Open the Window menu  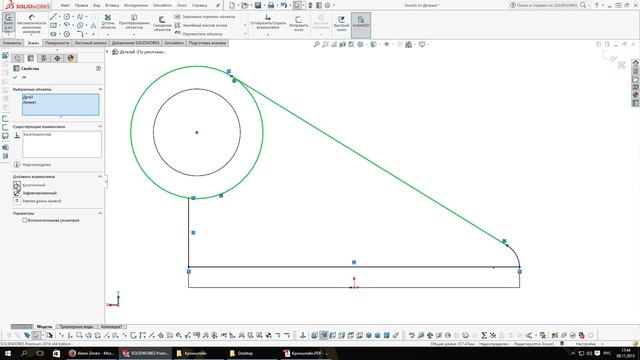182,5
